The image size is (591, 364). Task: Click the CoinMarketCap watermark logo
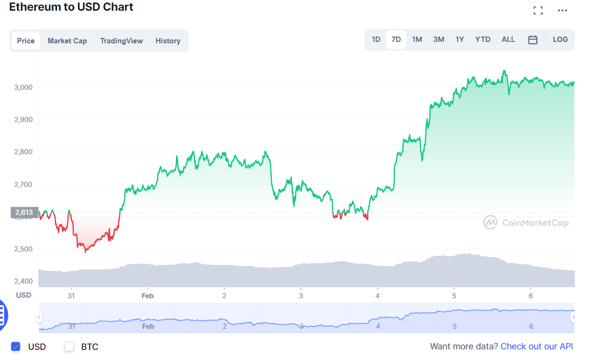pos(526,223)
